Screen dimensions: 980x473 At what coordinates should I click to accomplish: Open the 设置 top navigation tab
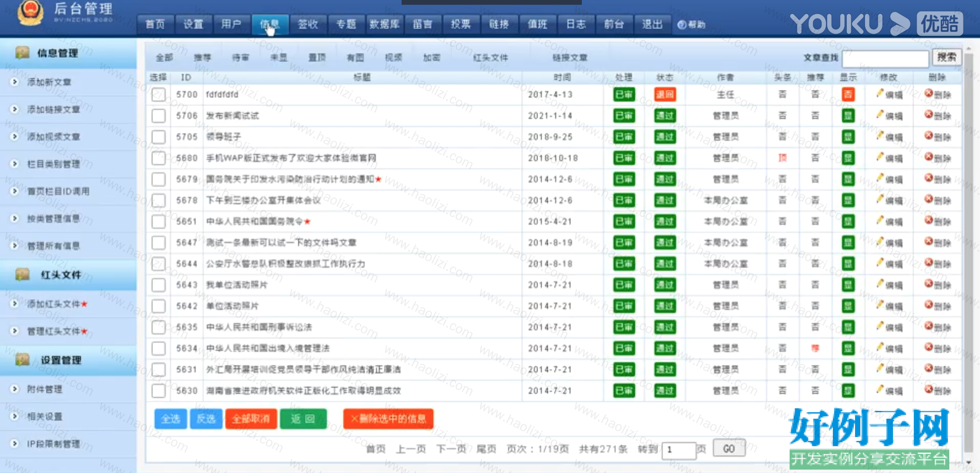193,24
